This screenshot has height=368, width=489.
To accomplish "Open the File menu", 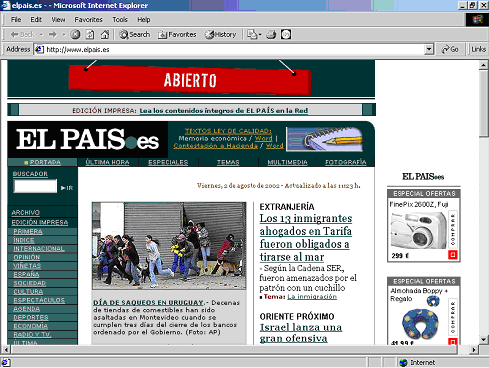I will coord(16,20).
